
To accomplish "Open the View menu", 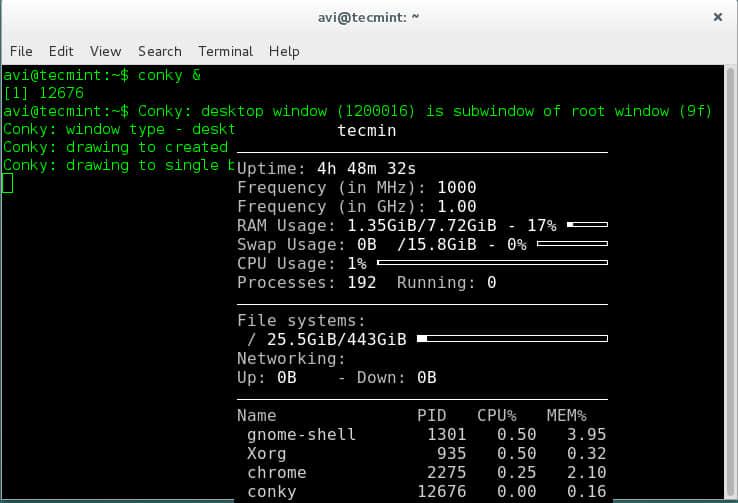I will coord(105,51).
